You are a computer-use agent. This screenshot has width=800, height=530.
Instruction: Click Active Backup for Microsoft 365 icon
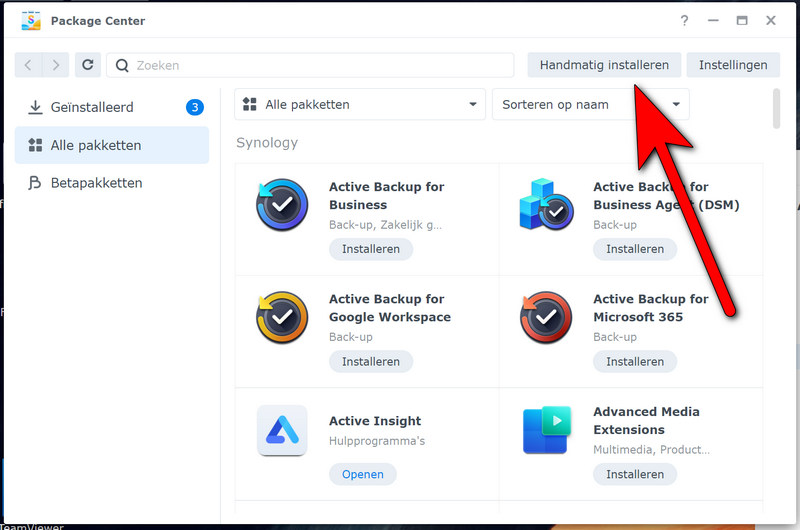tap(546, 317)
